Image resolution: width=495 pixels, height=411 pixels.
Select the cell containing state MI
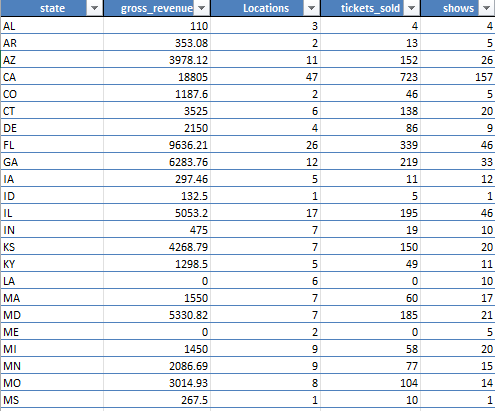52,349
